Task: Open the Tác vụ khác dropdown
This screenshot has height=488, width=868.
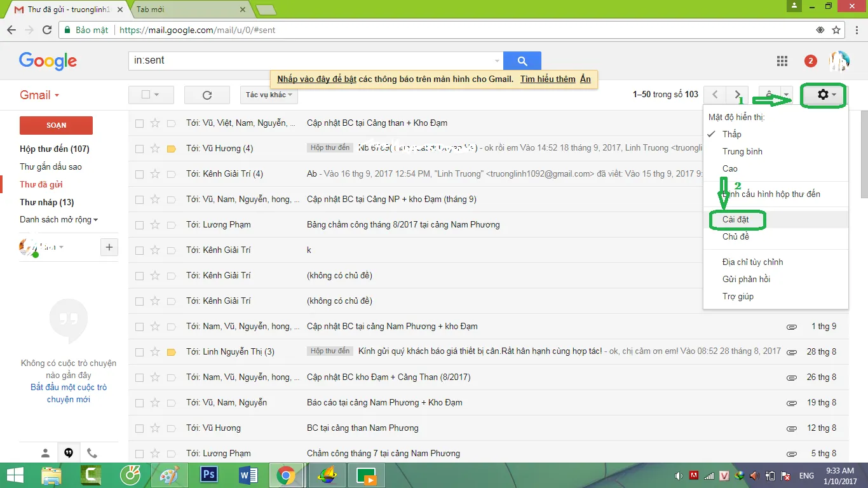Action: 269,95
